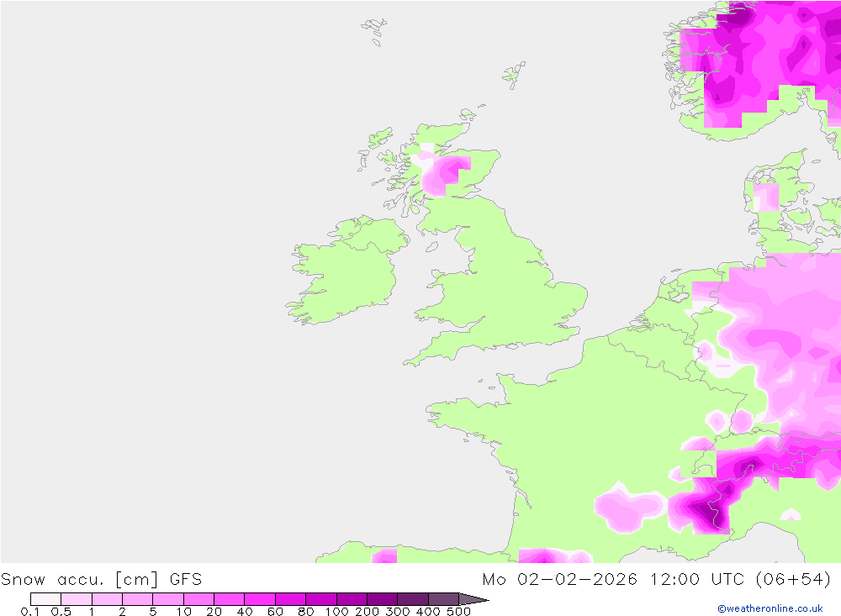Select the 400–500 cm legend color swatch

443,599
